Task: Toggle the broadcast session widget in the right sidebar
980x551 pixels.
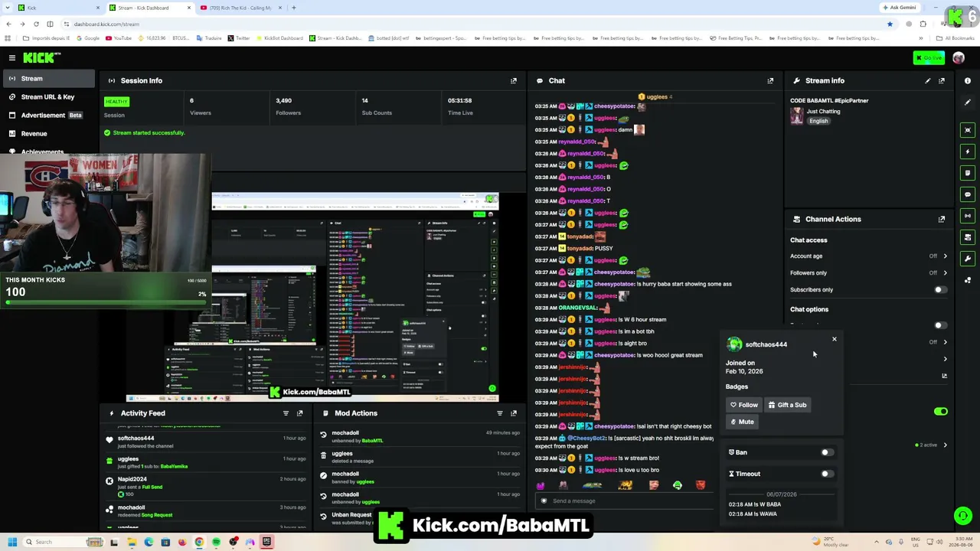Action: [968, 216]
